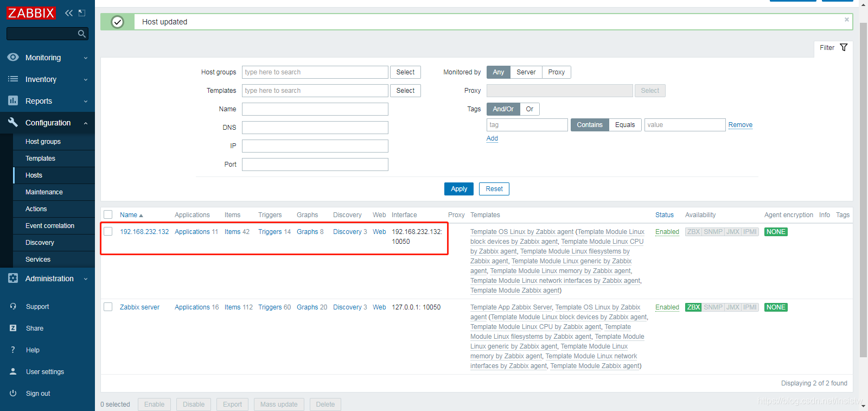Set tag operator to Contains
The width and height of the screenshot is (868, 411).
(x=590, y=125)
